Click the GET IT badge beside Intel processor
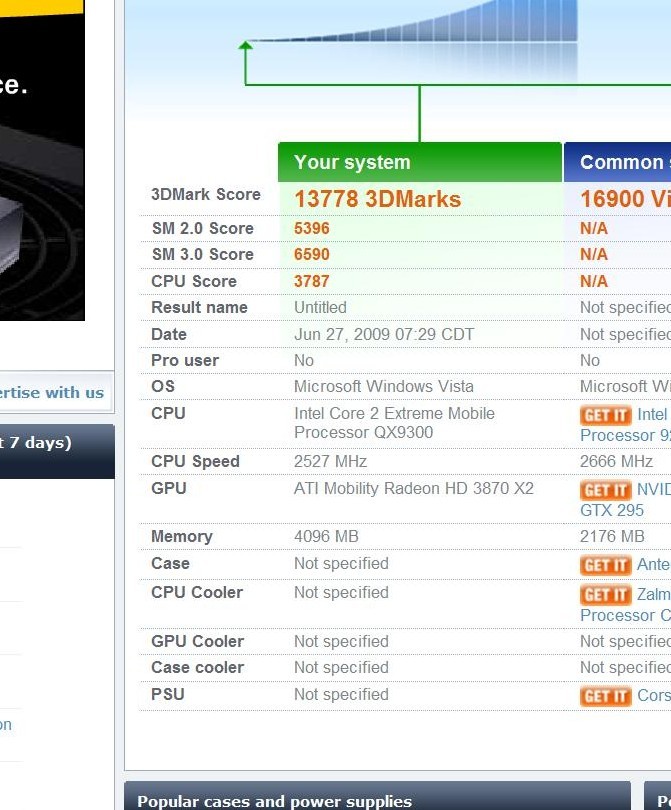 [x=605, y=415]
